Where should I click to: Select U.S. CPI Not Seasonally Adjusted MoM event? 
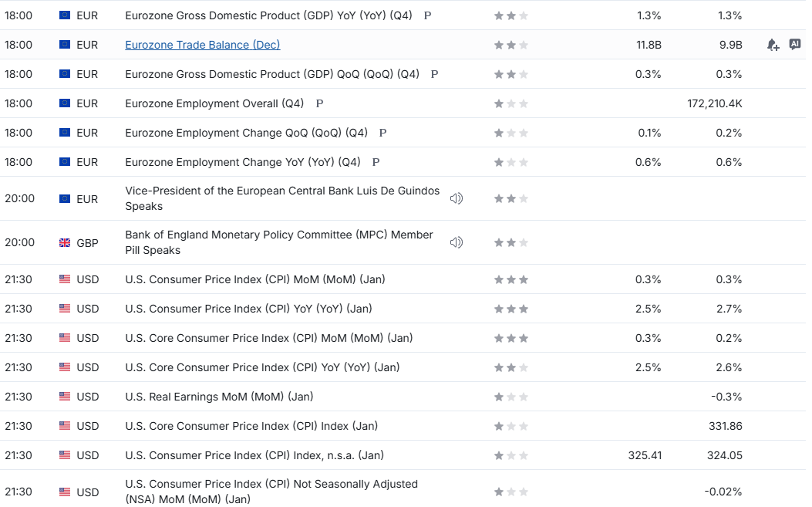pyautogui.click(x=271, y=492)
